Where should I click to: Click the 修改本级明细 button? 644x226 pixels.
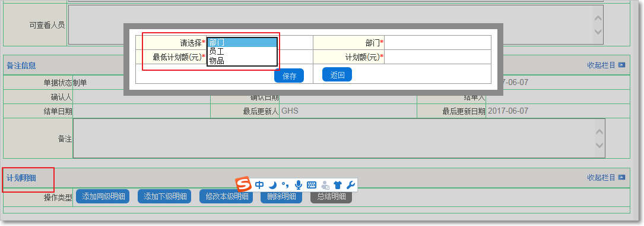click(226, 196)
